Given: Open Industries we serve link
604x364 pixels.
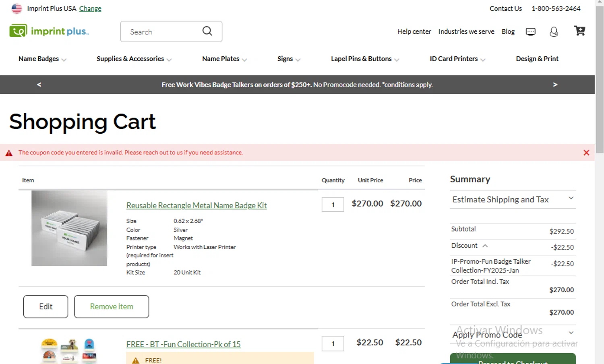Looking at the screenshot, I should point(466,31).
